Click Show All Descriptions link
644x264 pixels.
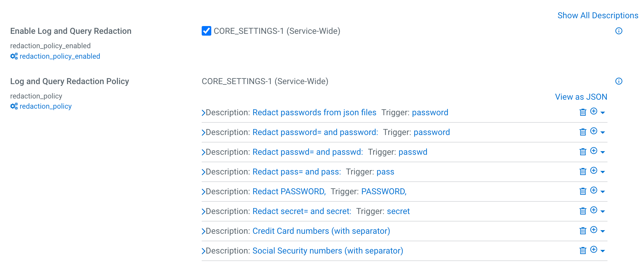pos(598,16)
